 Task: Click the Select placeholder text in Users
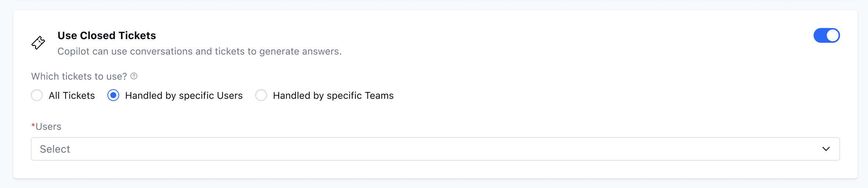coord(55,149)
